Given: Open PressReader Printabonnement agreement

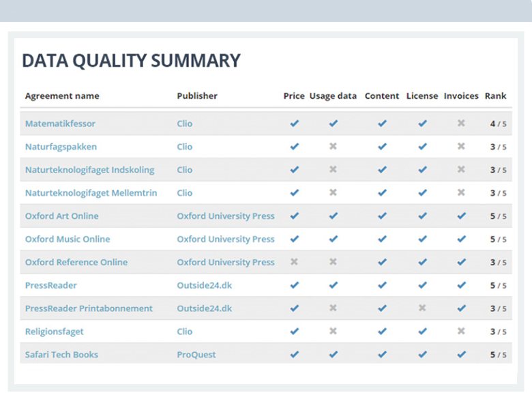Looking at the screenshot, I should click(89, 308).
